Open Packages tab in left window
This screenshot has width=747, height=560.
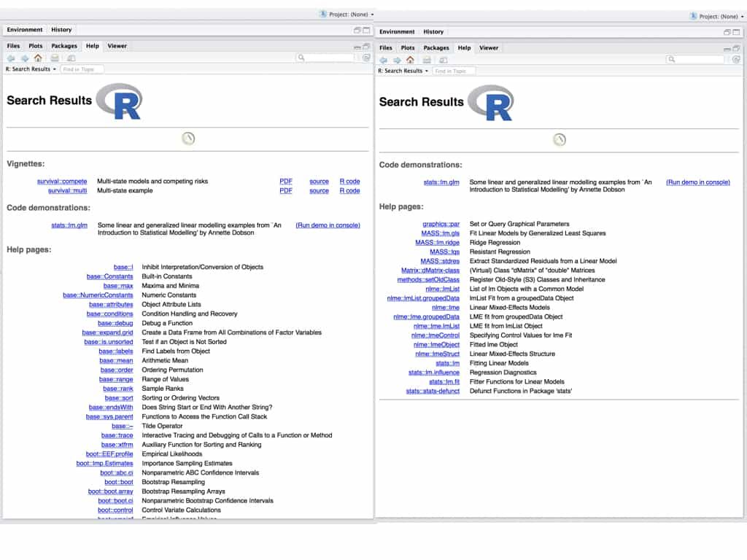[x=64, y=46]
